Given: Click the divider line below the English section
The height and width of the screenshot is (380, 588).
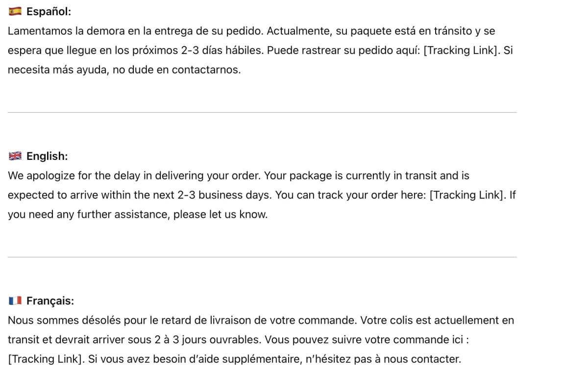Looking at the screenshot, I should tap(262, 257).
